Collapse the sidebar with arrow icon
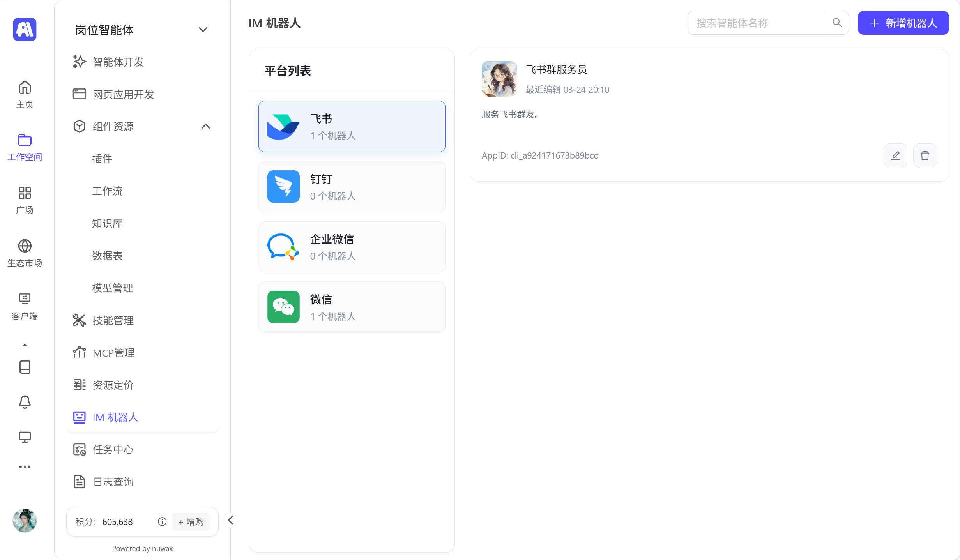The image size is (960, 560). point(230,520)
